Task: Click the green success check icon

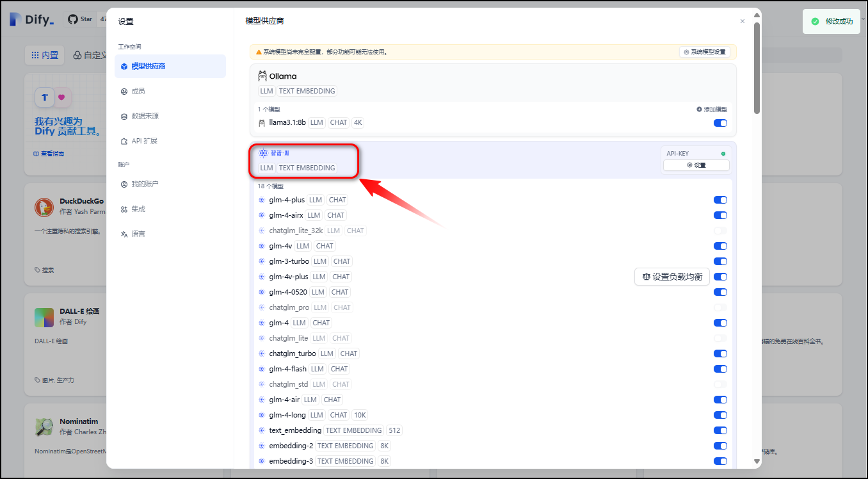Action: [815, 21]
